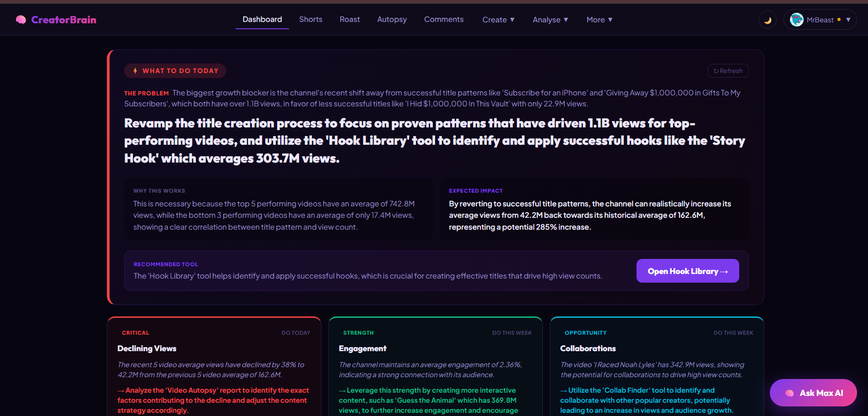This screenshot has height=416, width=868.
Task: Open the Ask Max AI assistant
Action: pos(813,393)
